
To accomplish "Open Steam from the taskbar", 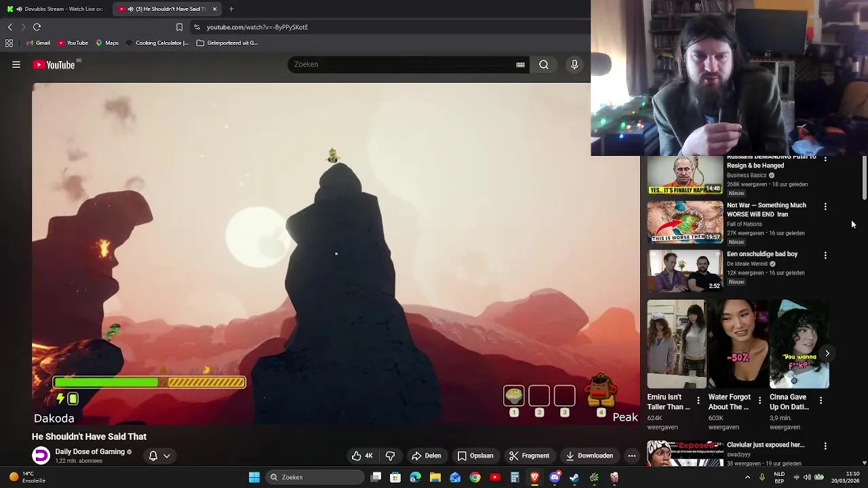I will [574, 477].
